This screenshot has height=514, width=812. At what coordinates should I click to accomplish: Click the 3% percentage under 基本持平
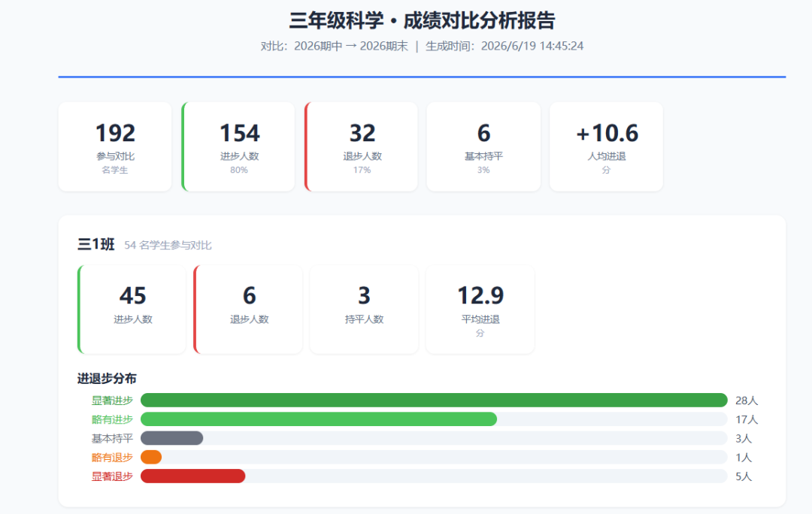point(483,170)
